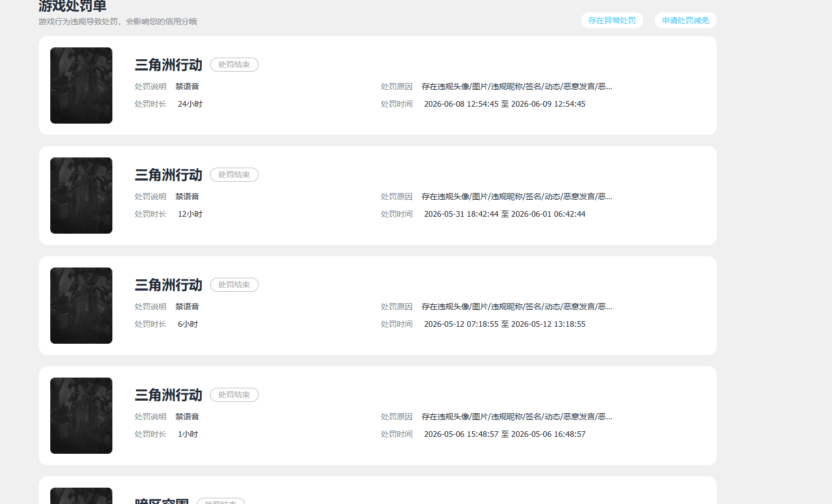The height and width of the screenshot is (504, 832).
Task: Expand the truncated 处罚原因 text in the second card
Action: [517, 196]
